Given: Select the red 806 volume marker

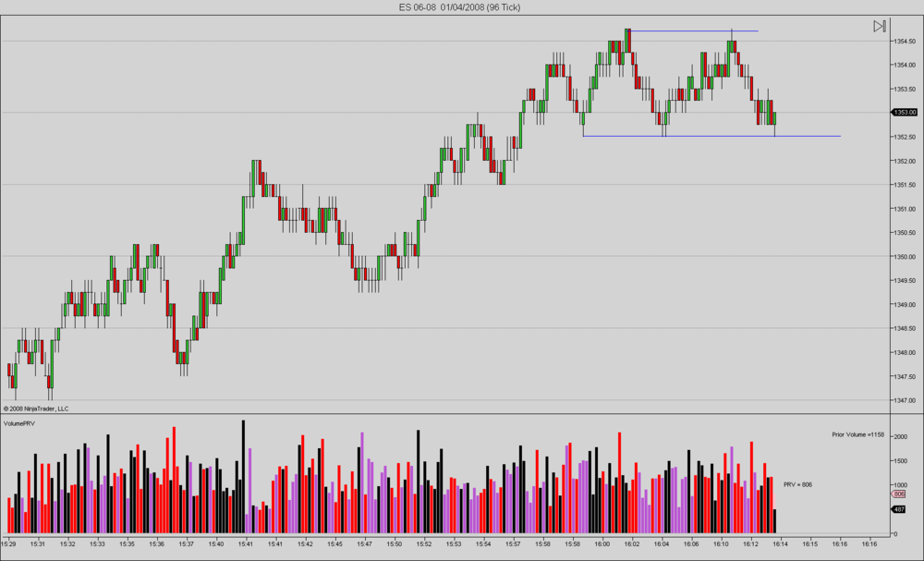Looking at the screenshot, I should tap(899, 494).
